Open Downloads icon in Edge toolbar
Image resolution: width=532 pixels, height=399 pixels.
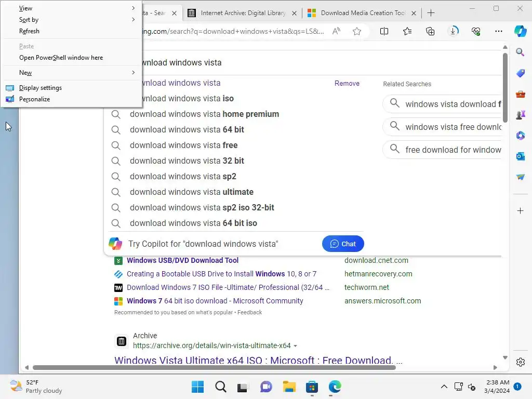tap(453, 31)
